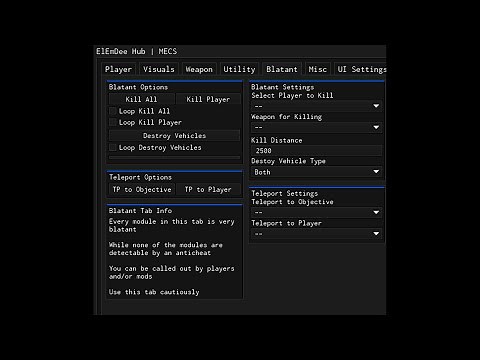Screen dimensions: 480x360
Task: Click the Blatant Settings heading
Action: (x=283, y=87)
